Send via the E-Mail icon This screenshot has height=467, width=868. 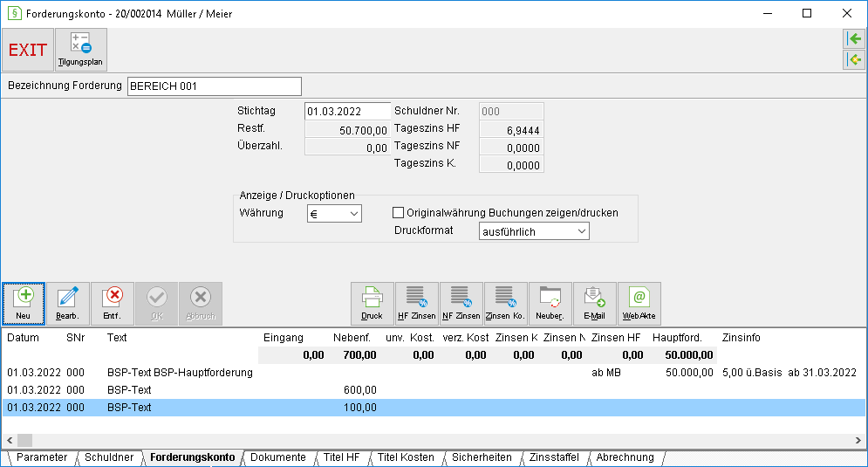tap(595, 304)
